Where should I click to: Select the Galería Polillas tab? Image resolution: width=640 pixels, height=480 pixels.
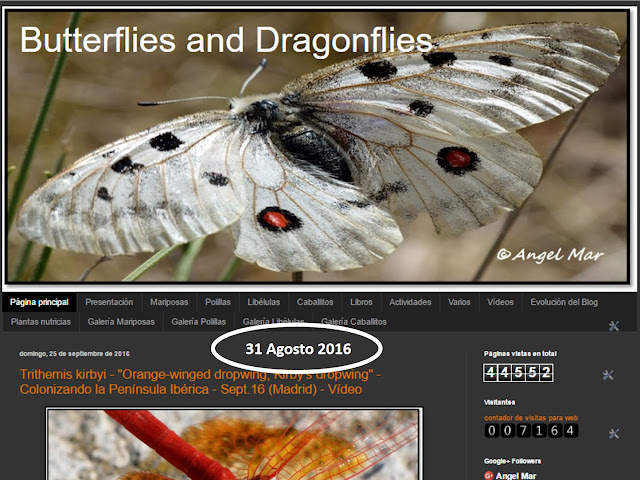tap(198, 322)
